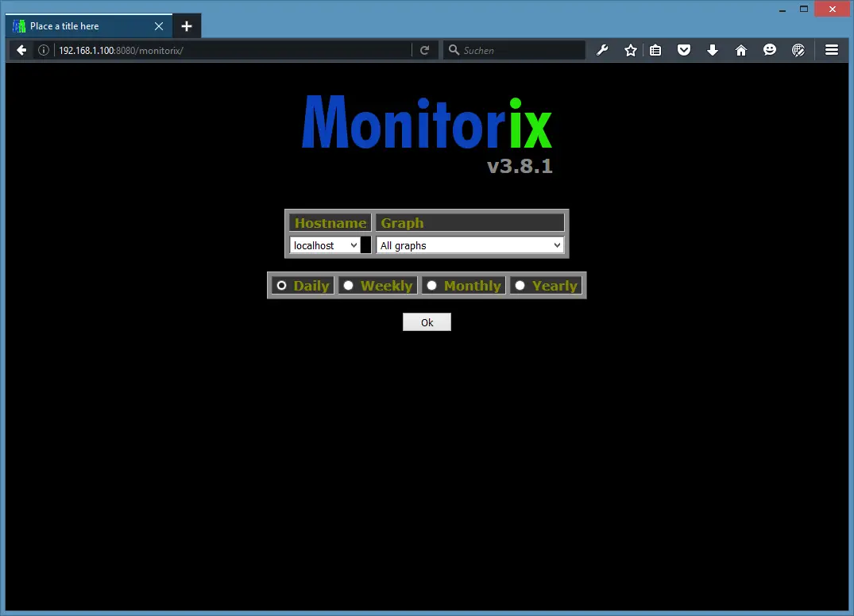Reload the Monitorix page
The width and height of the screenshot is (854, 616).
pyautogui.click(x=425, y=50)
